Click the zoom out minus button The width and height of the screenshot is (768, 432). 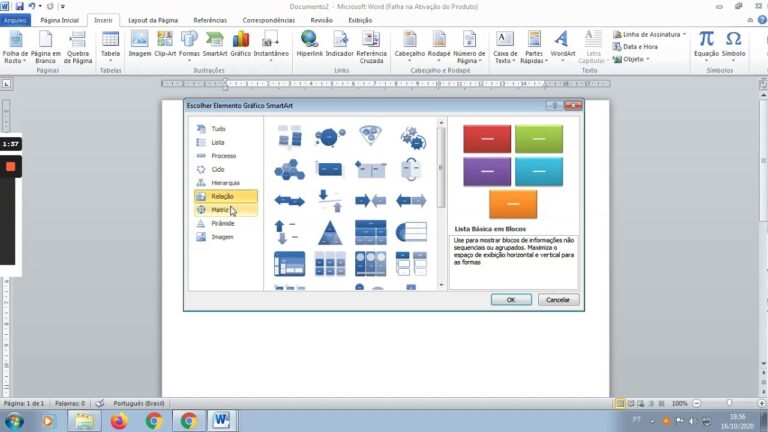[x=696, y=403]
